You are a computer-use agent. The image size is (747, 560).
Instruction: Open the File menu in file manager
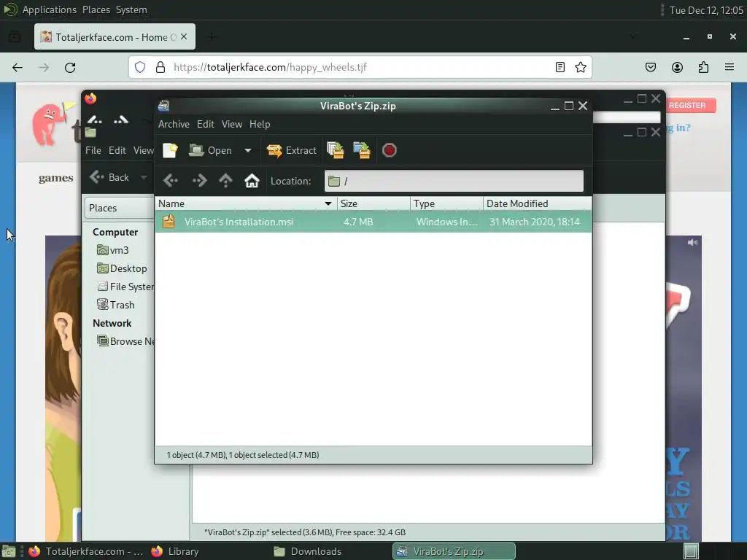click(93, 150)
